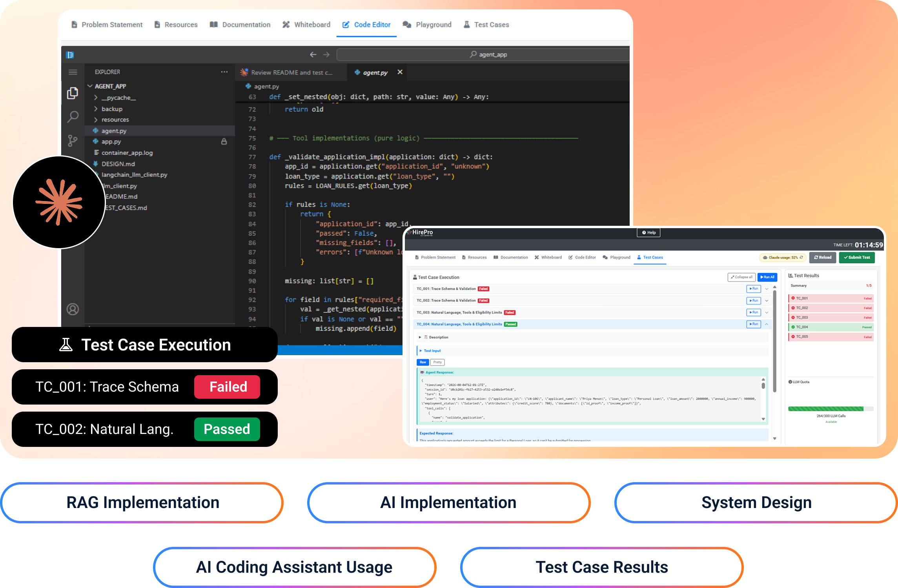The image size is (898, 588).
Task: Click the forward navigation arrow in the editor
Action: (x=326, y=54)
